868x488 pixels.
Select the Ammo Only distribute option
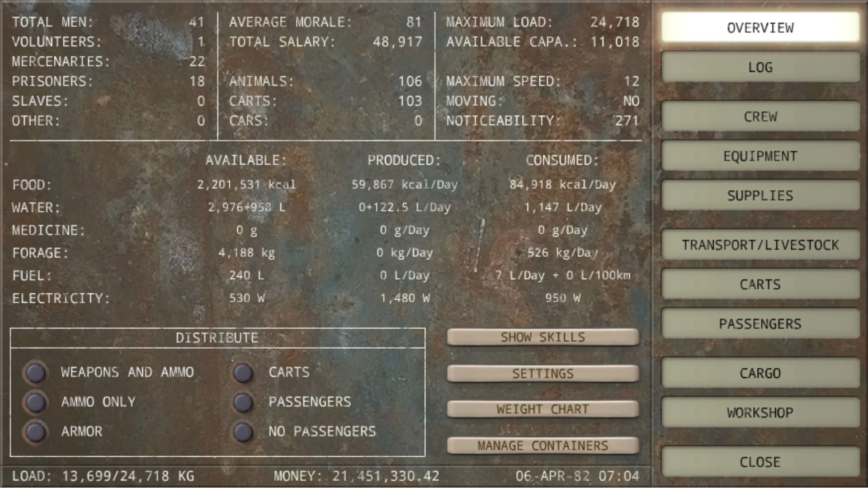tap(36, 402)
